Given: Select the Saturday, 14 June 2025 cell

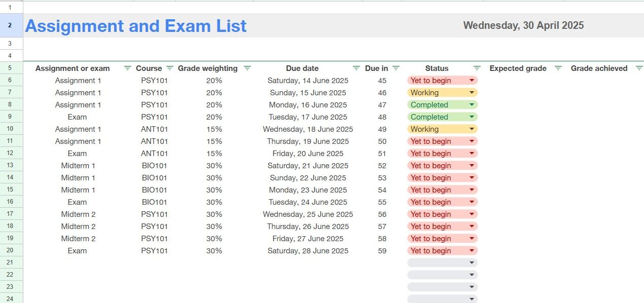Looking at the screenshot, I should [x=308, y=81].
